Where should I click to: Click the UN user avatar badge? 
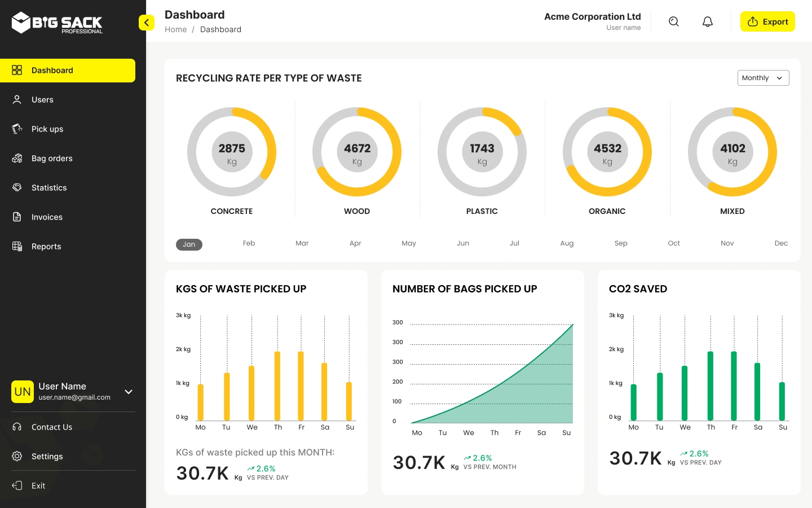coord(23,392)
